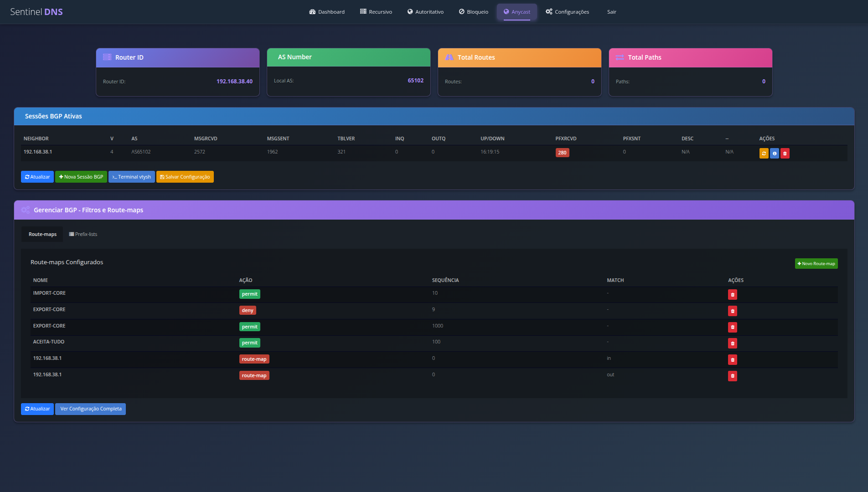Click the Sentinel DNS logo
The image size is (868, 492).
pos(36,12)
